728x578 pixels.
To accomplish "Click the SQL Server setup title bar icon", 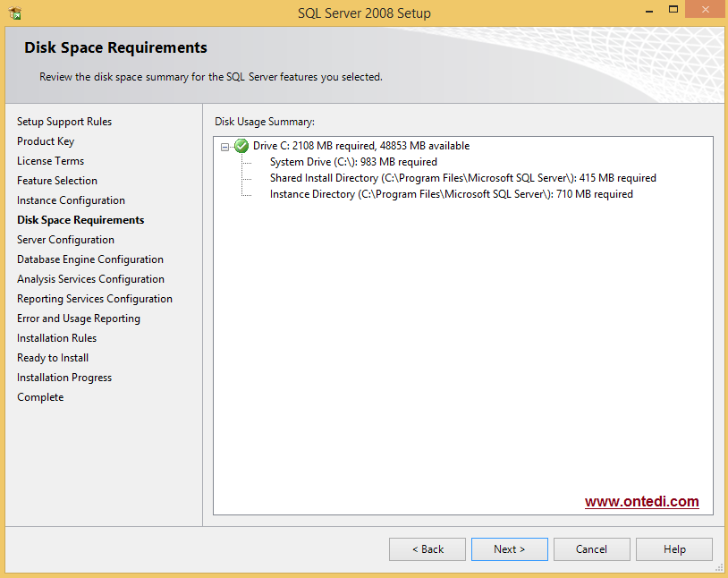I will coord(15,13).
